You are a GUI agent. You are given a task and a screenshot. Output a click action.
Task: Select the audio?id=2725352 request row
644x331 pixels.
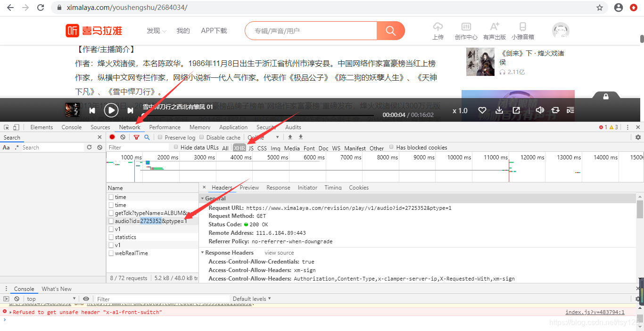153,221
